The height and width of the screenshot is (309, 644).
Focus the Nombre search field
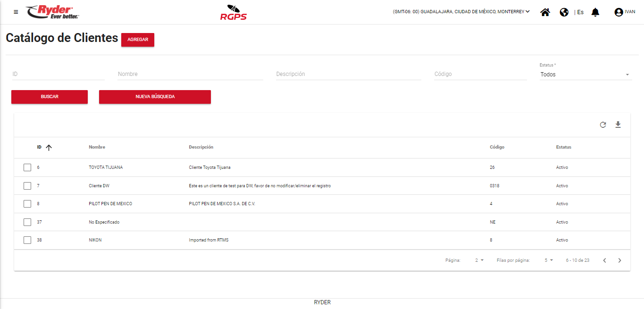click(190, 74)
